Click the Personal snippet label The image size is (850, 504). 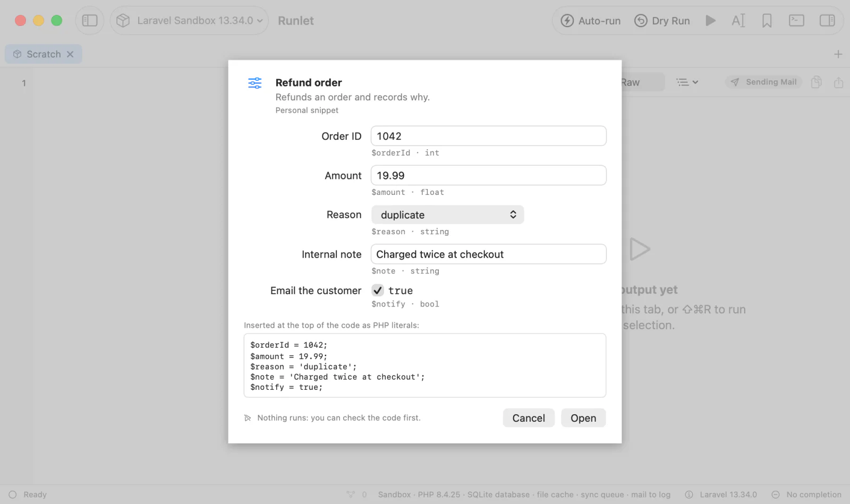click(x=307, y=110)
